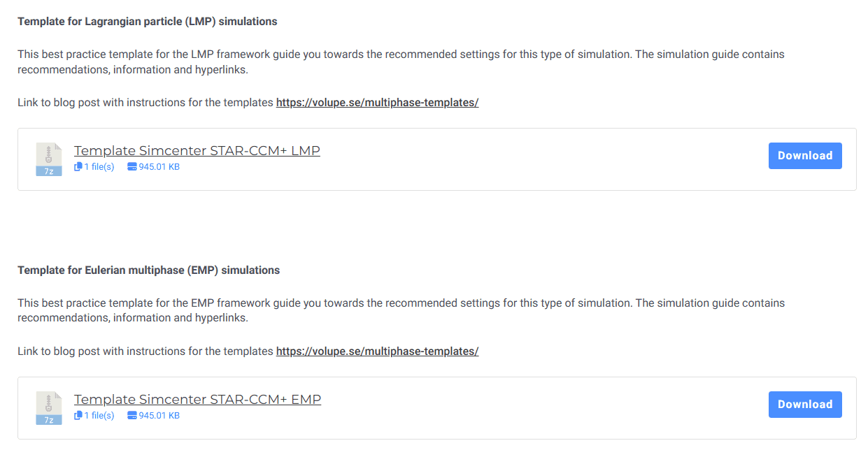Click the file count icon under LMP template
Image resolution: width=868 pixels, height=450 pixels.
[78, 167]
